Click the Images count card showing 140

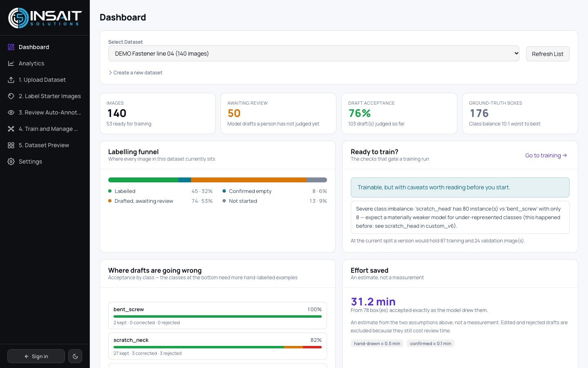(x=158, y=113)
